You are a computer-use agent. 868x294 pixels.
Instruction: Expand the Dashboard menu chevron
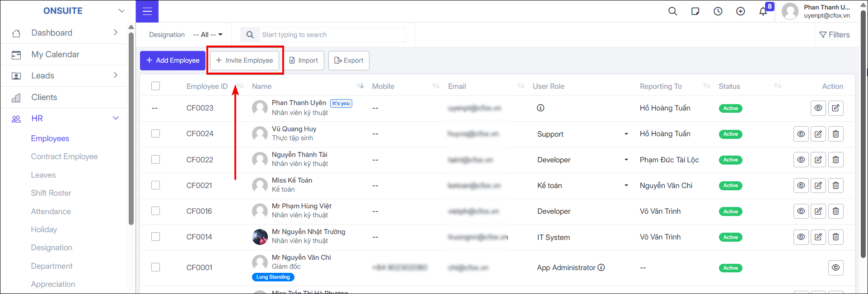(x=116, y=32)
